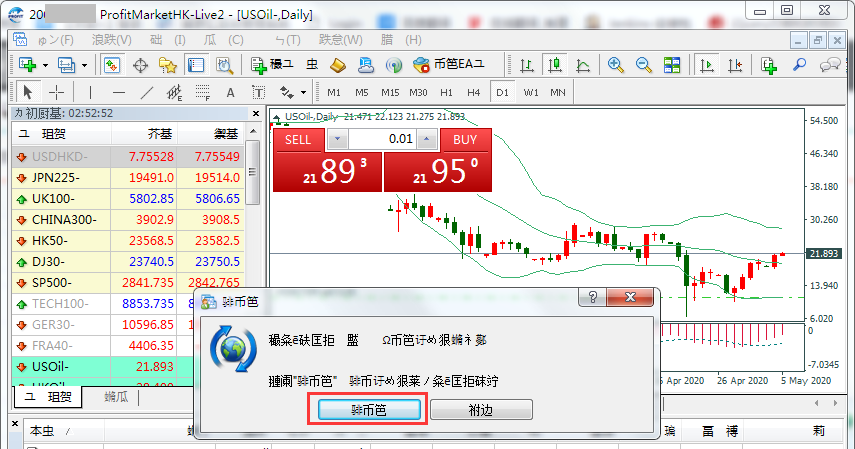Toggle the auto scroll chart button
The height and width of the screenshot is (449, 855).
click(x=707, y=65)
